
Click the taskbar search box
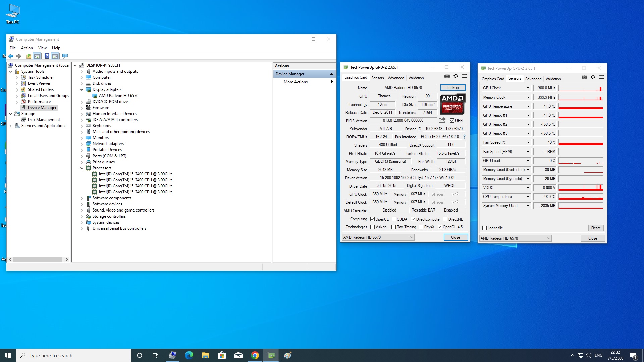point(74,355)
